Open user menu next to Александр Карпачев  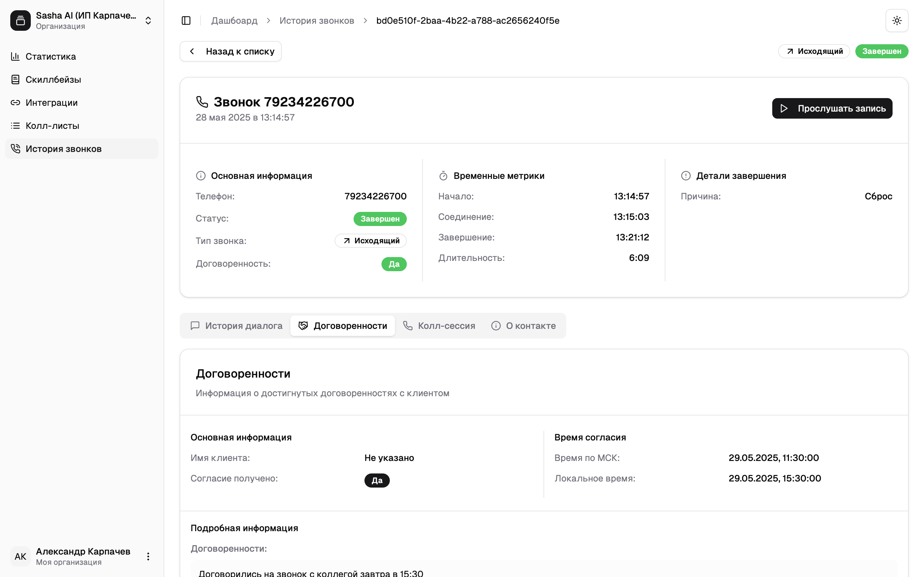pyautogui.click(x=148, y=556)
